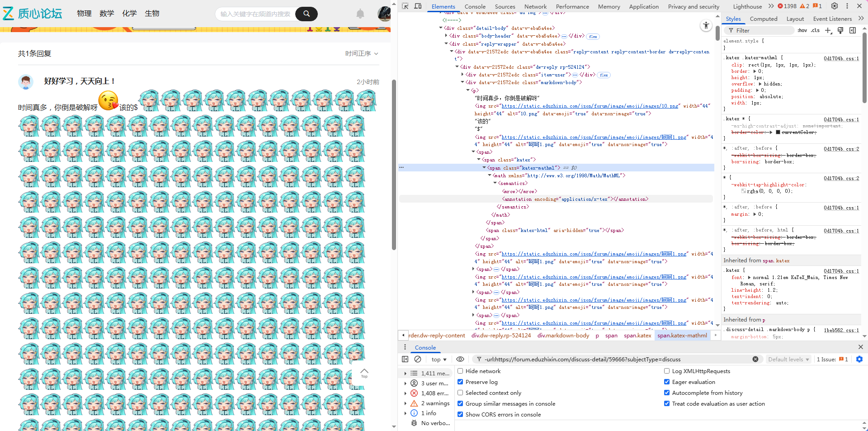Clear the console with the ban icon
The image size is (868, 431).
418,359
